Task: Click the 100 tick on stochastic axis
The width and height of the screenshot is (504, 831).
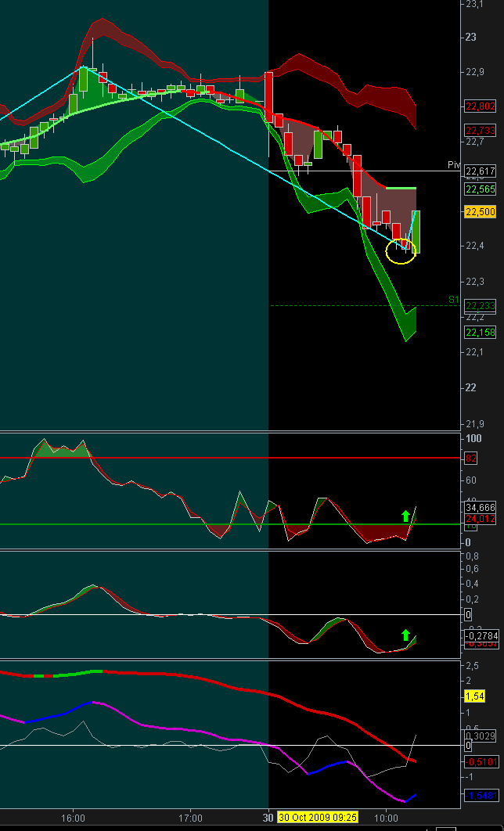Action: click(473, 438)
